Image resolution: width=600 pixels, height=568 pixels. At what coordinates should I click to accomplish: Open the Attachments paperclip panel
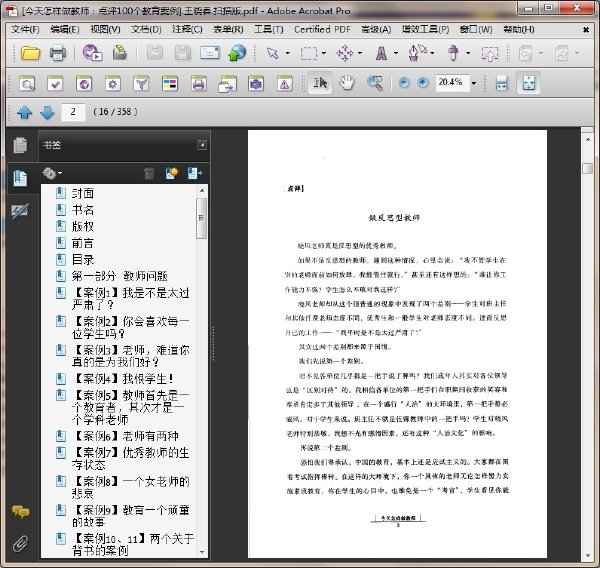tap(20, 544)
